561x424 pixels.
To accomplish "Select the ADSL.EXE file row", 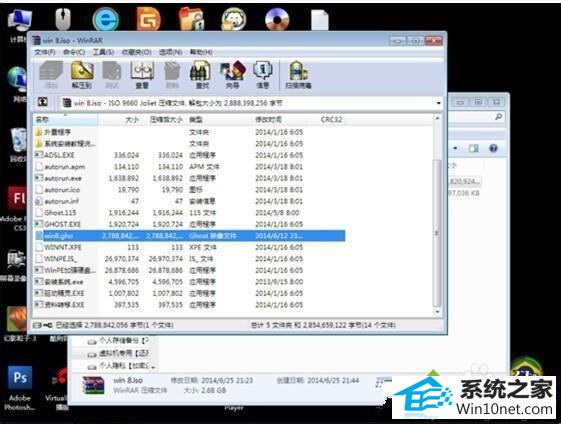I will tap(190, 155).
